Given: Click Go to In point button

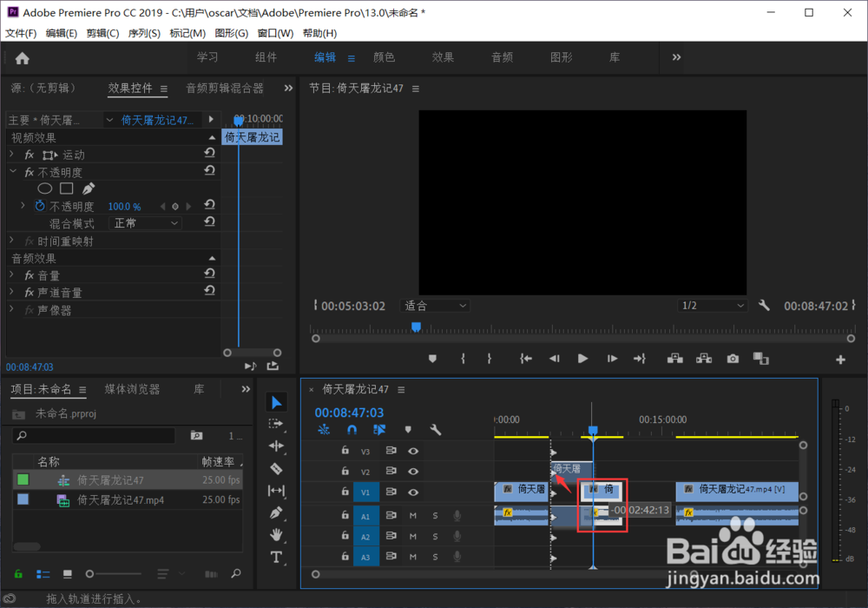Looking at the screenshot, I should coord(526,359).
